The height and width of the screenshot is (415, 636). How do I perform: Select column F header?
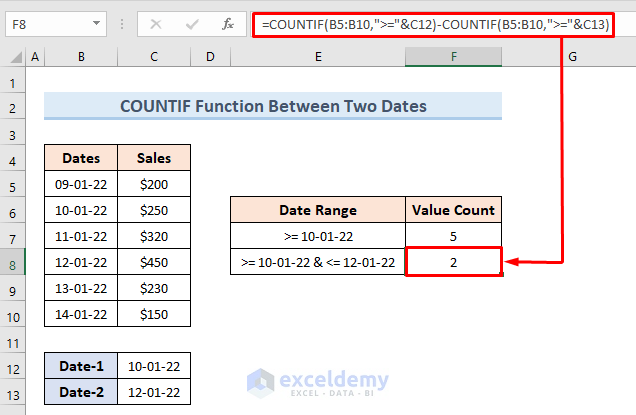click(x=454, y=58)
